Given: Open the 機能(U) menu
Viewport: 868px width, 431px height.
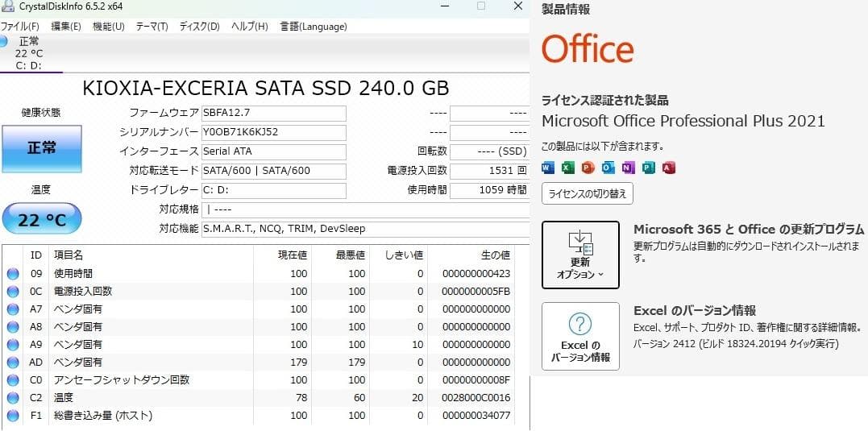Looking at the screenshot, I should tap(109, 26).
